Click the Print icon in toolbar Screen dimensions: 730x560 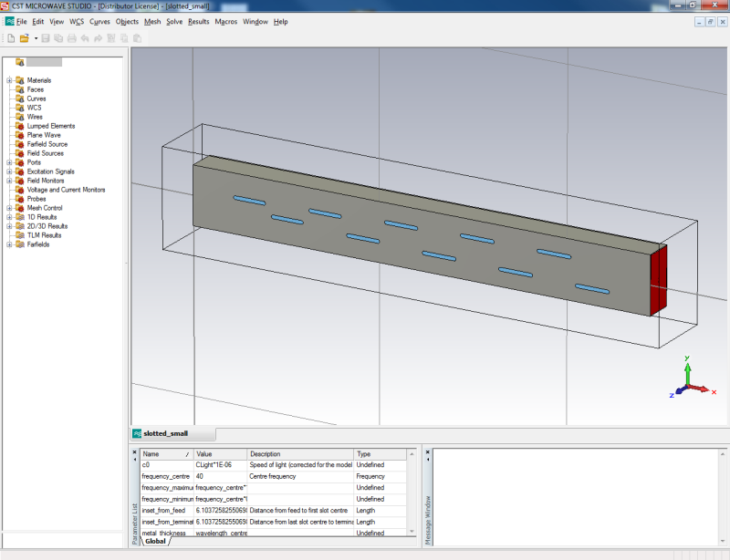72,38
